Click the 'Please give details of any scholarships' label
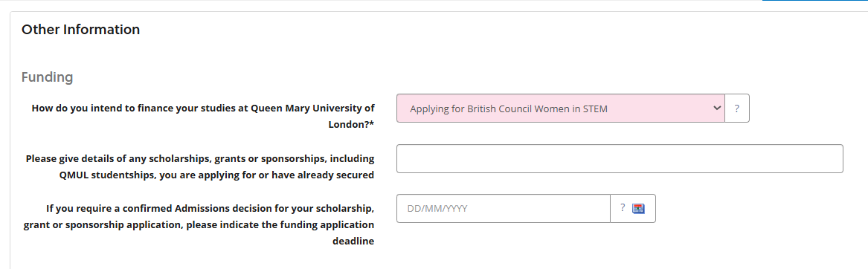Image resolution: width=868 pixels, height=269 pixels. (200, 166)
